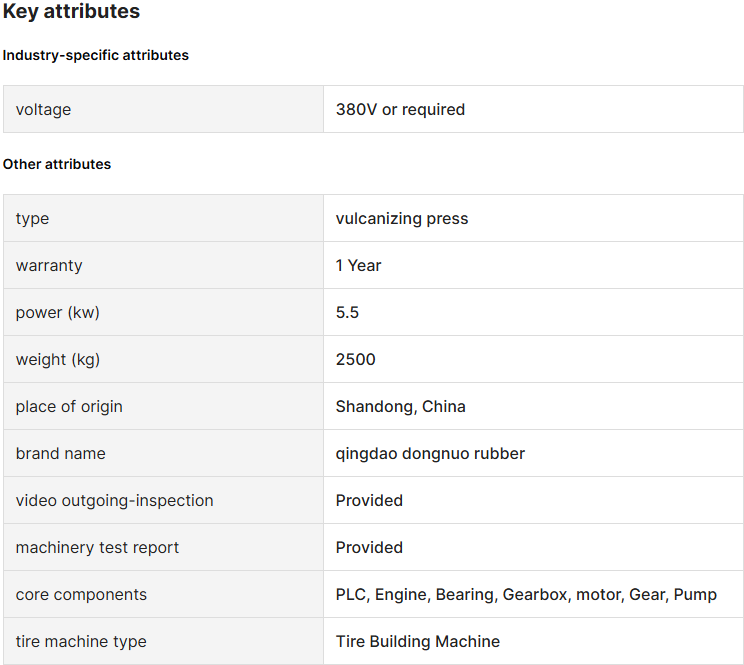The height and width of the screenshot is (665, 744).
Task: Select the 2500 weight value
Action: tap(355, 360)
